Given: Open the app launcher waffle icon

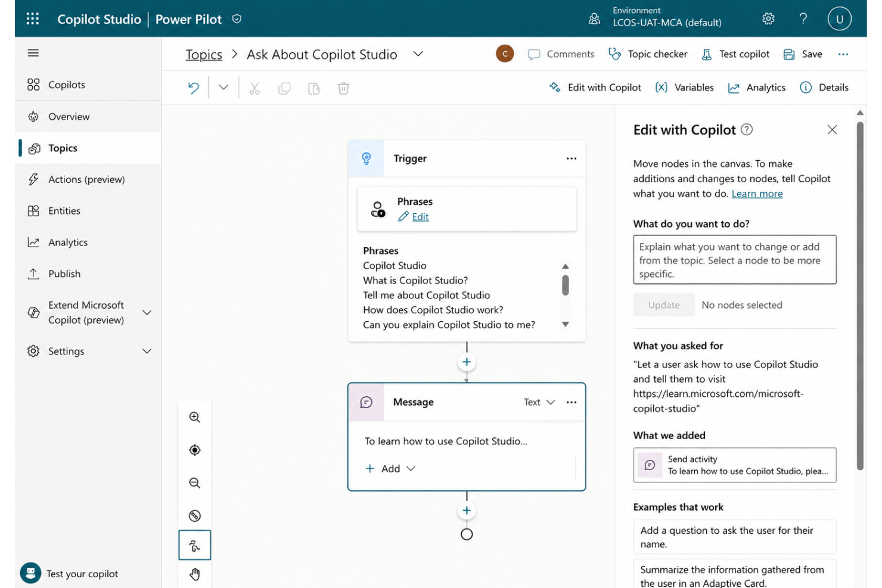Looking at the screenshot, I should (x=33, y=18).
